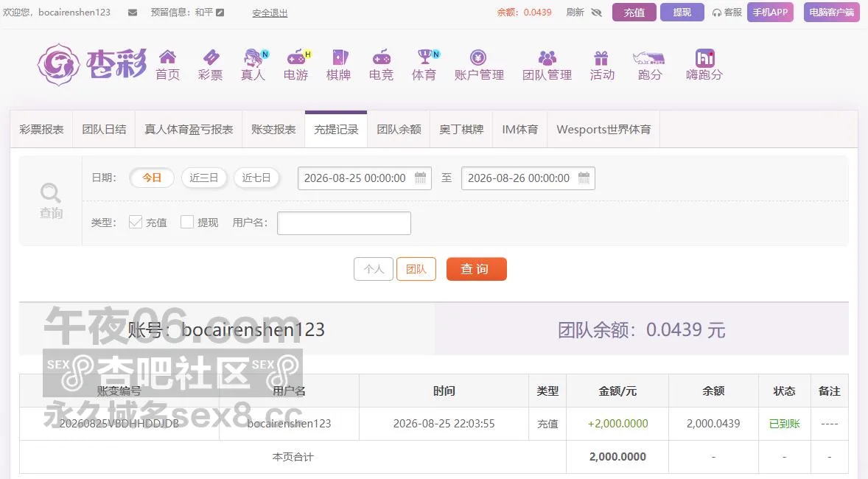Viewport: 868px width, 479px height.
Task: Open the 跑分 rhino icon
Action: [648, 58]
